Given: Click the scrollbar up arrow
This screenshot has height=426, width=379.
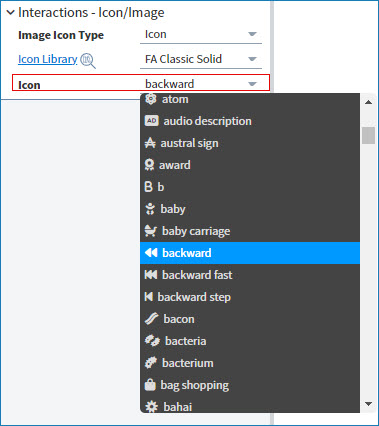Looking at the screenshot, I should (368, 102).
